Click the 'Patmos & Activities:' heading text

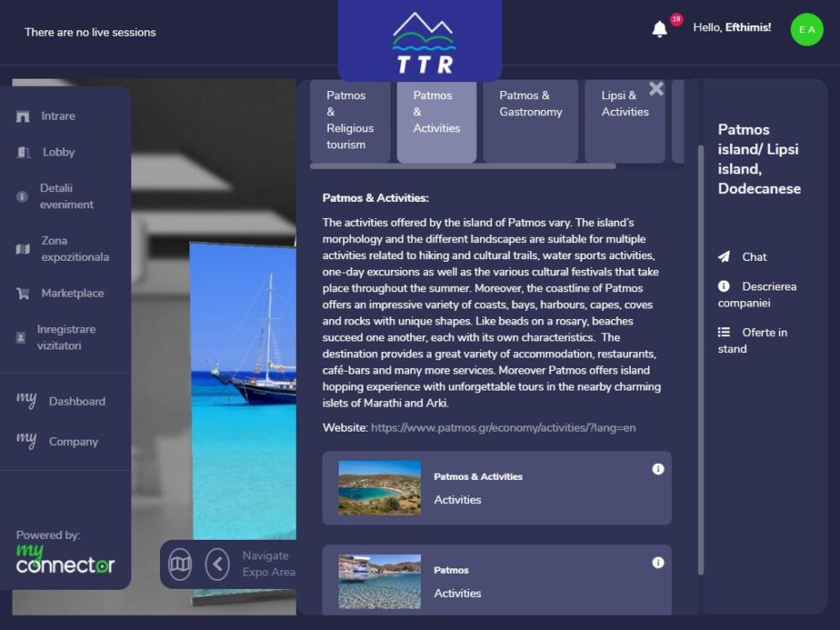point(375,198)
